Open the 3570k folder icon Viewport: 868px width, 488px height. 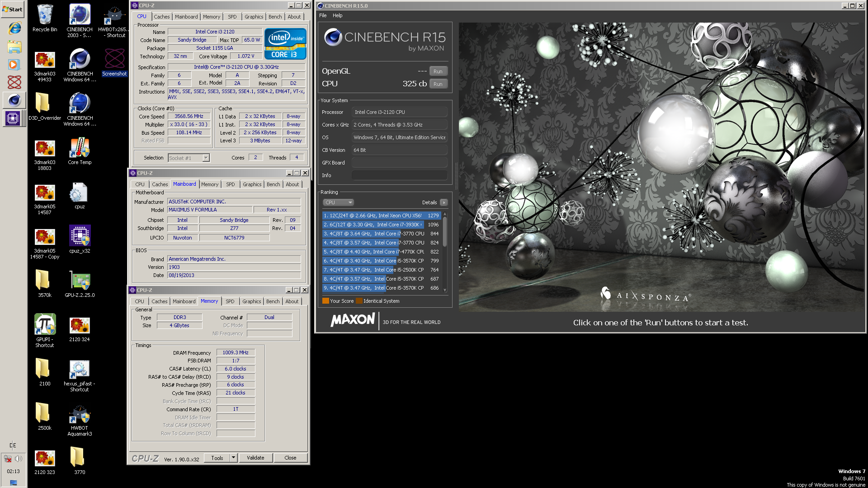point(45,283)
